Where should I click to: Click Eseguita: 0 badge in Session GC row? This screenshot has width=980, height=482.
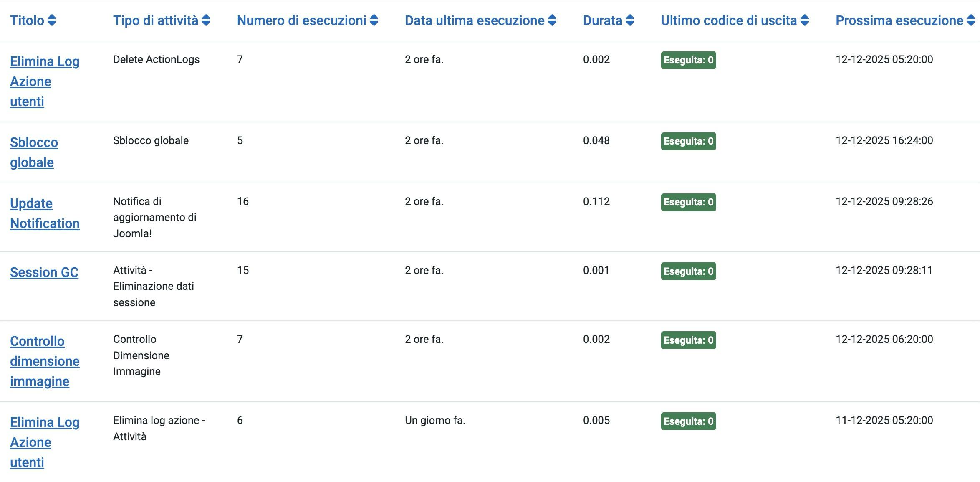click(688, 271)
